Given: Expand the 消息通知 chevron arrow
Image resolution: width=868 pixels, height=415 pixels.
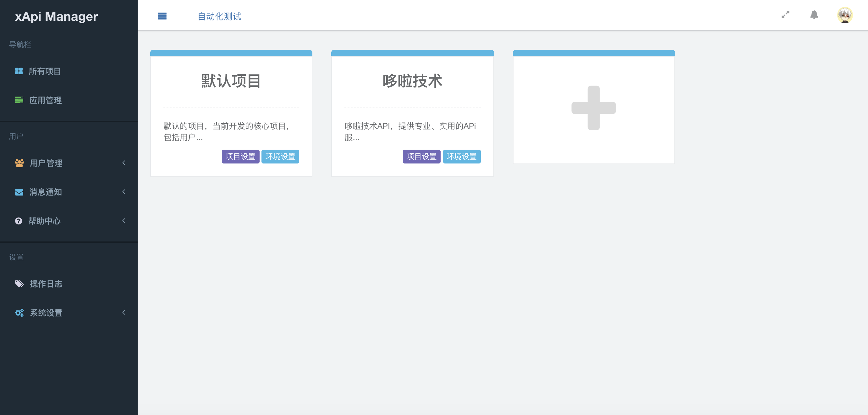Looking at the screenshot, I should click(124, 192).
